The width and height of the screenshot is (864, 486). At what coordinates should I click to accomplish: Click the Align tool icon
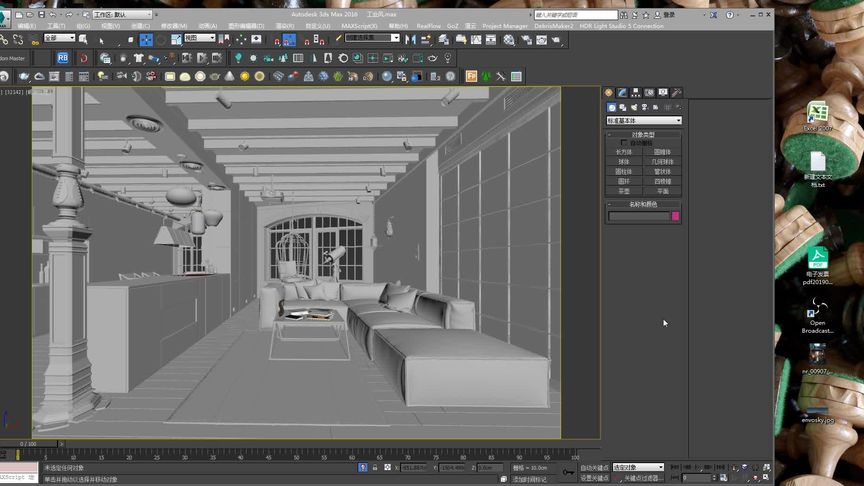425,39
